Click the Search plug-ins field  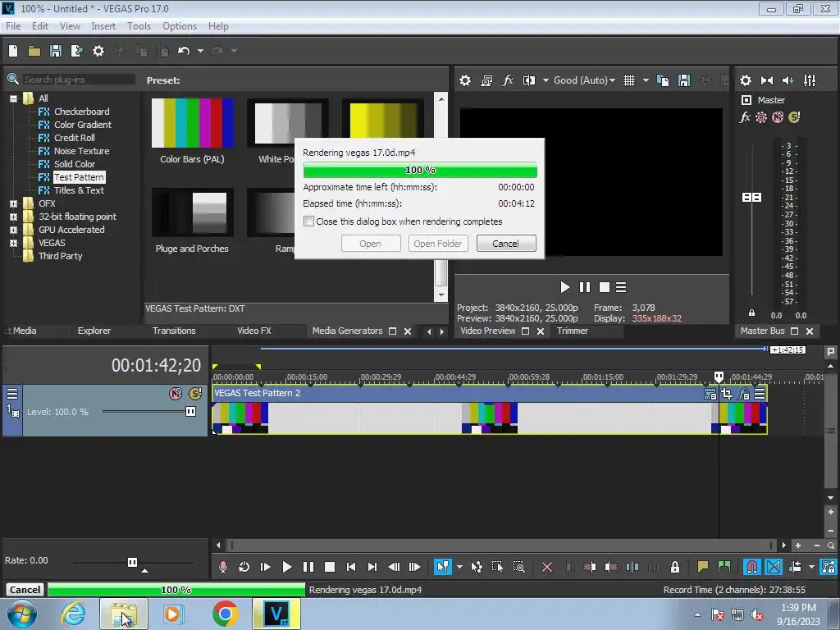[79, 80]
